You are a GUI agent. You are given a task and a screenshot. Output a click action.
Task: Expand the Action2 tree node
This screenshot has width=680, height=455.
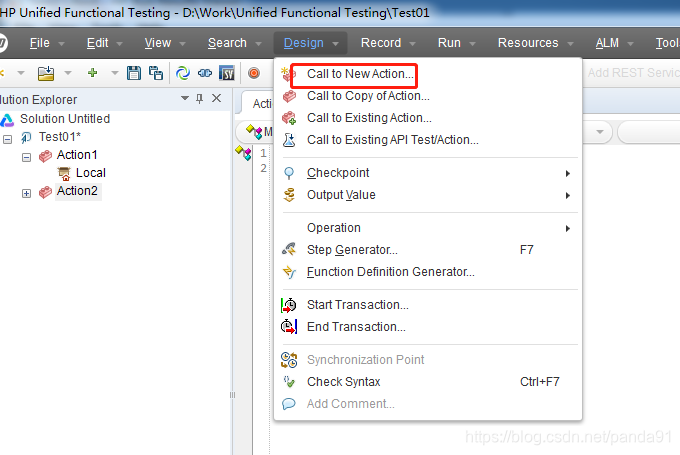(x=26, y=193)
